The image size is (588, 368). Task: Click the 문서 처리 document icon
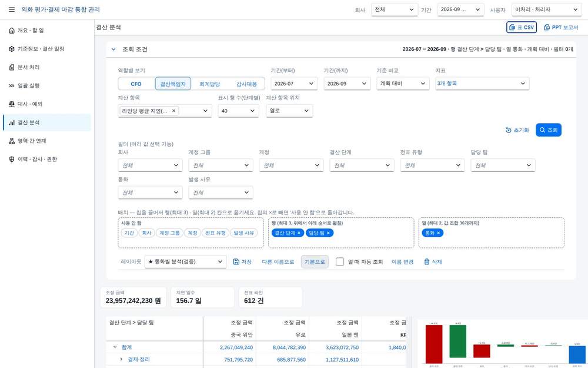12,67
